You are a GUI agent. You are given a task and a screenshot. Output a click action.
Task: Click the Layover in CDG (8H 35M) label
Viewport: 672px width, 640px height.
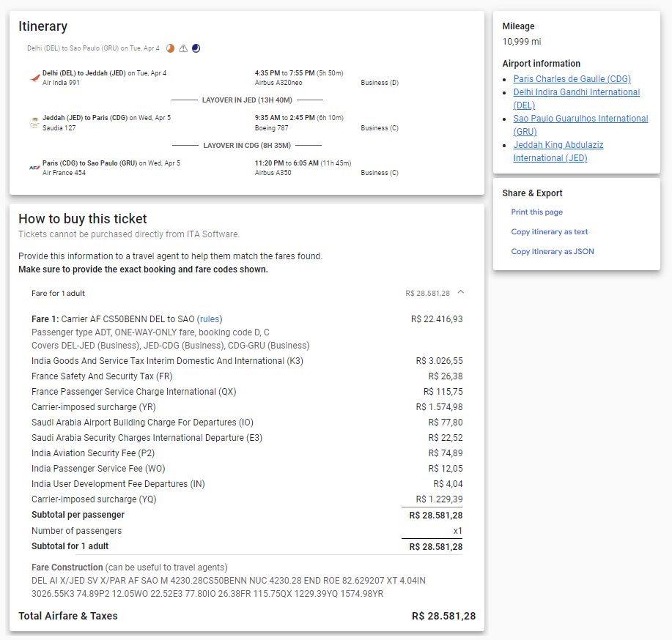click(247, 146)
